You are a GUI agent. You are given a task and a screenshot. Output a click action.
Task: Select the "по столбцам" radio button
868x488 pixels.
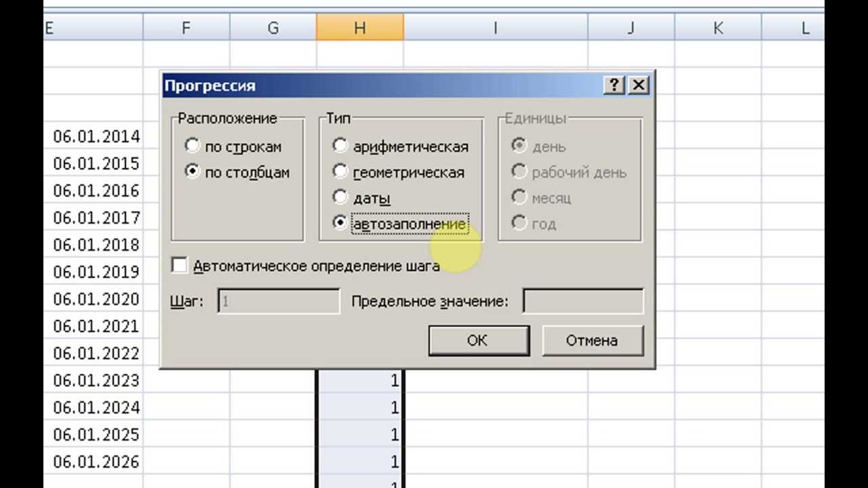(x=193, y=171)
